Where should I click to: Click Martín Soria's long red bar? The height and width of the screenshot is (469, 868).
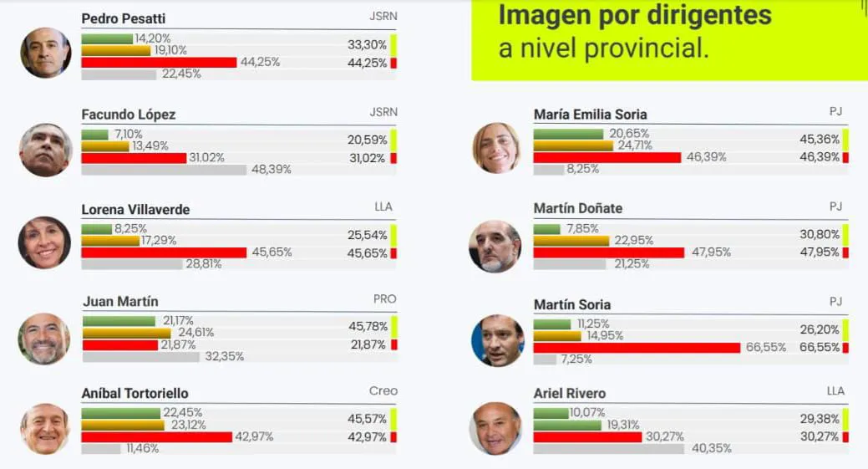(637, 348)
